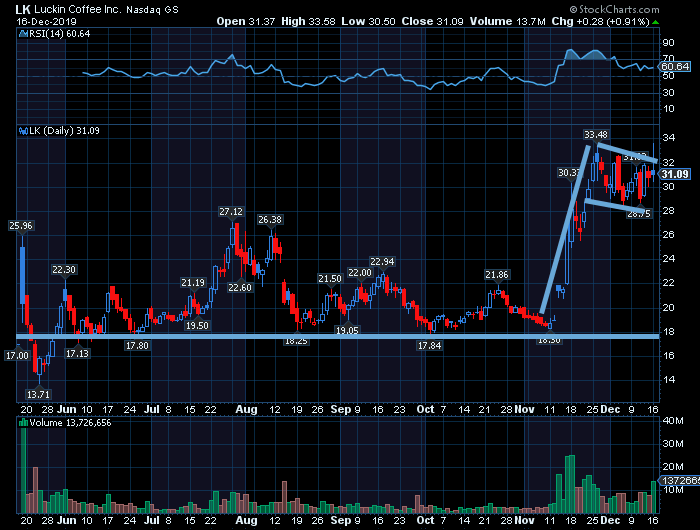This screenshot has height=530, width=700.
Task: Click the 28.75 low price label
Action: pyautogui.click(x=639, y=214)
